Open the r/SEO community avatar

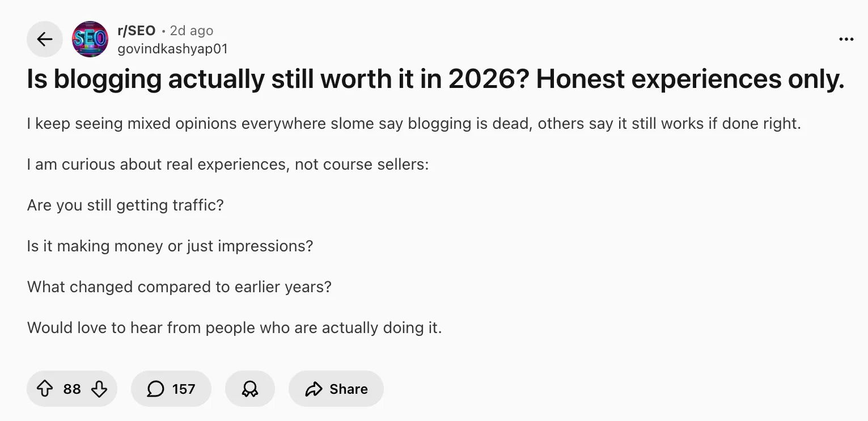[90, 39]
